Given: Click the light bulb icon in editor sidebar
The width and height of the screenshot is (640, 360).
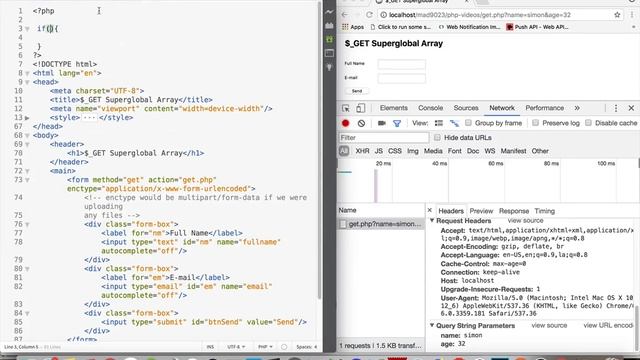Looking at the screenshot, I should 329,67.
